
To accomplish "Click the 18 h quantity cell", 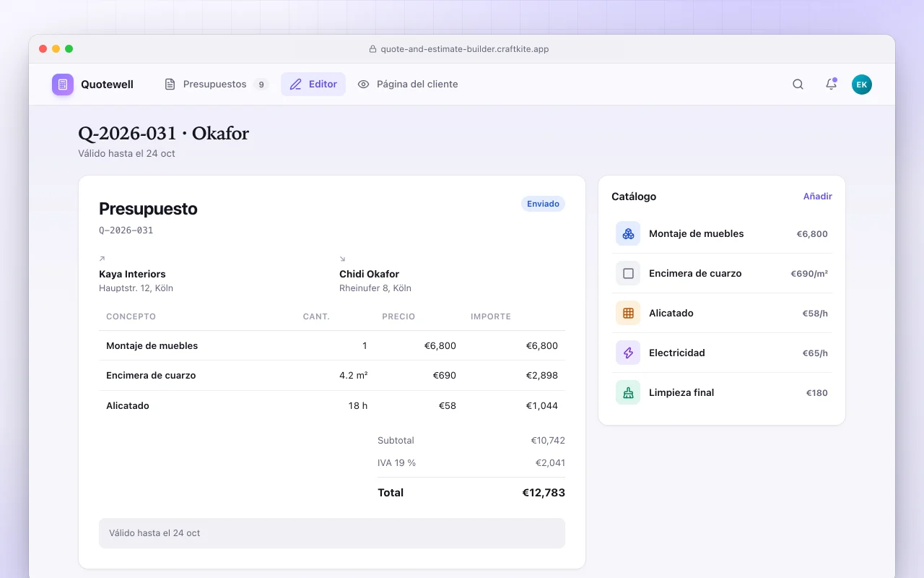I will [x=358, y=406].
